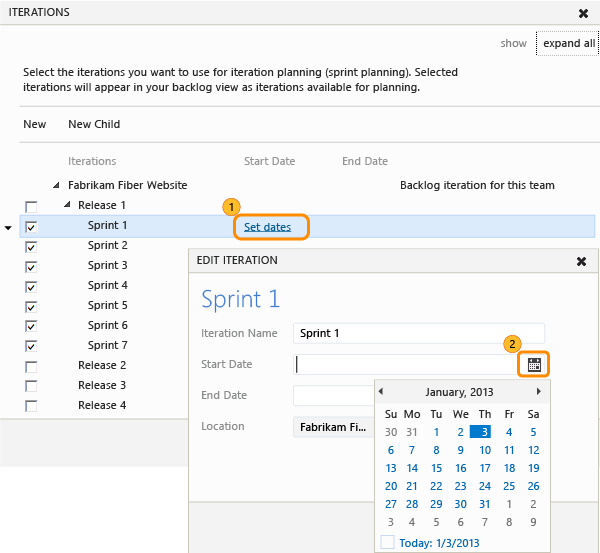Uncheck the Sprint 5 checkbox
Viewport: 600px width, 553px height.
[x=31, y=307]
